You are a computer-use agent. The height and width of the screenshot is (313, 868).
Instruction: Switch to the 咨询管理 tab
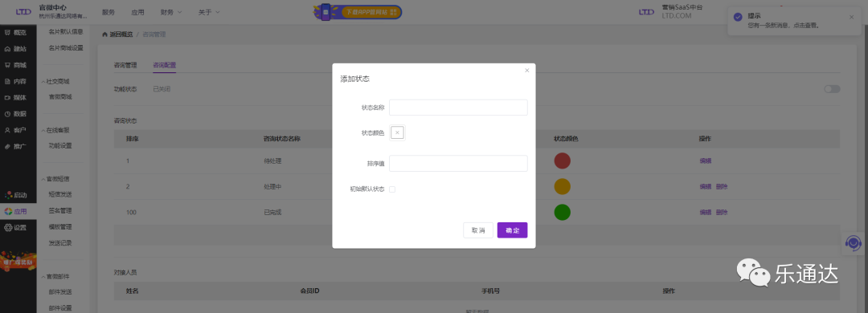[125, 65]
